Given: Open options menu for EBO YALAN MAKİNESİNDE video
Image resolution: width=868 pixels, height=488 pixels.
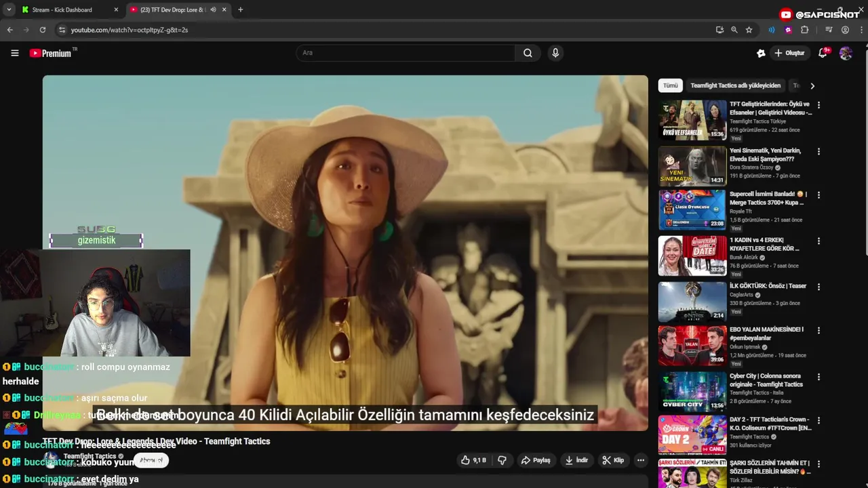Looking at the screenshot, I should tap(818, 330).
